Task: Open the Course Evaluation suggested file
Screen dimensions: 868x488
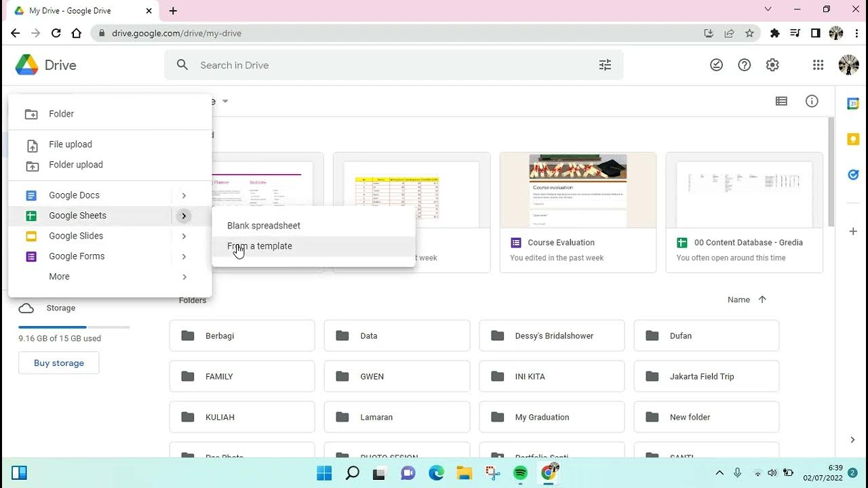Action: pyautogui.click(x=578, y=212)
